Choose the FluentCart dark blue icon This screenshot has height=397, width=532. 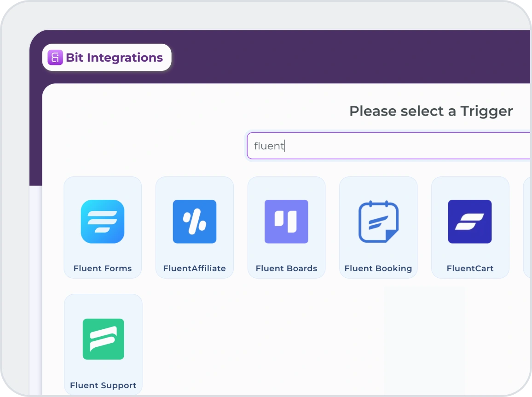pyautogui.click(x=470, y=222)
